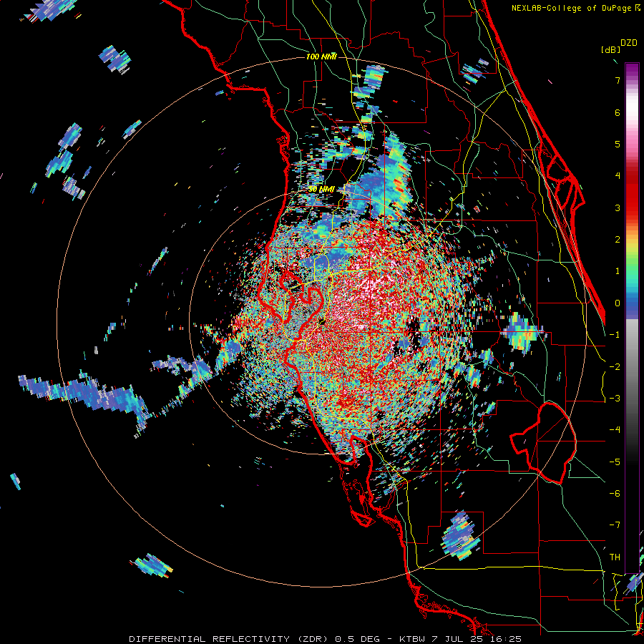Select the -6 tick label on color scale
Screen dimensions: 644x644
(615, 494)
